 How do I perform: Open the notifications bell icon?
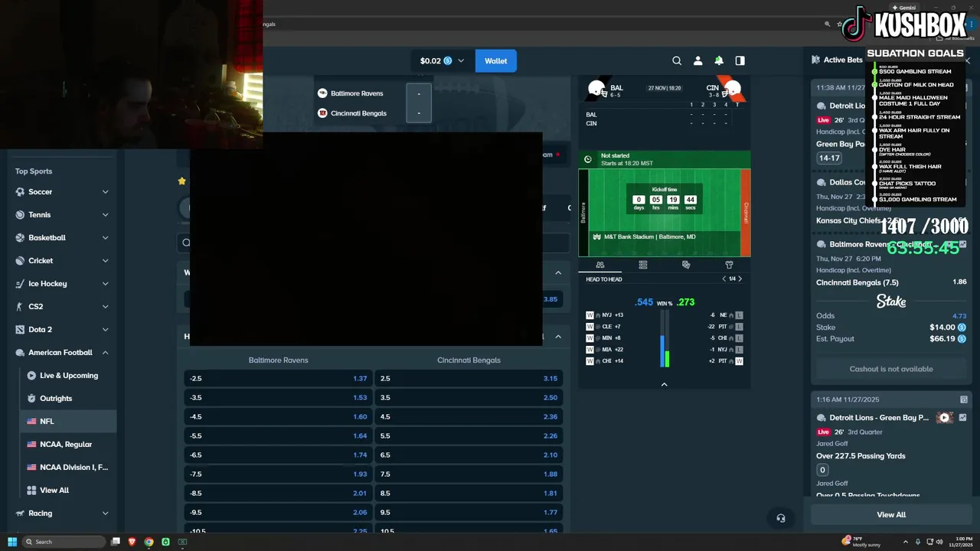click(x=719, y=60)
